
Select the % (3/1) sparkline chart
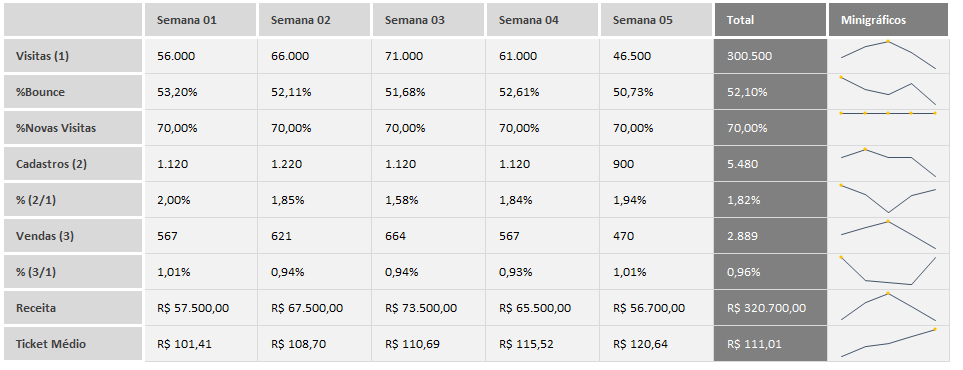pyautogui.click(x=888, y=272)
